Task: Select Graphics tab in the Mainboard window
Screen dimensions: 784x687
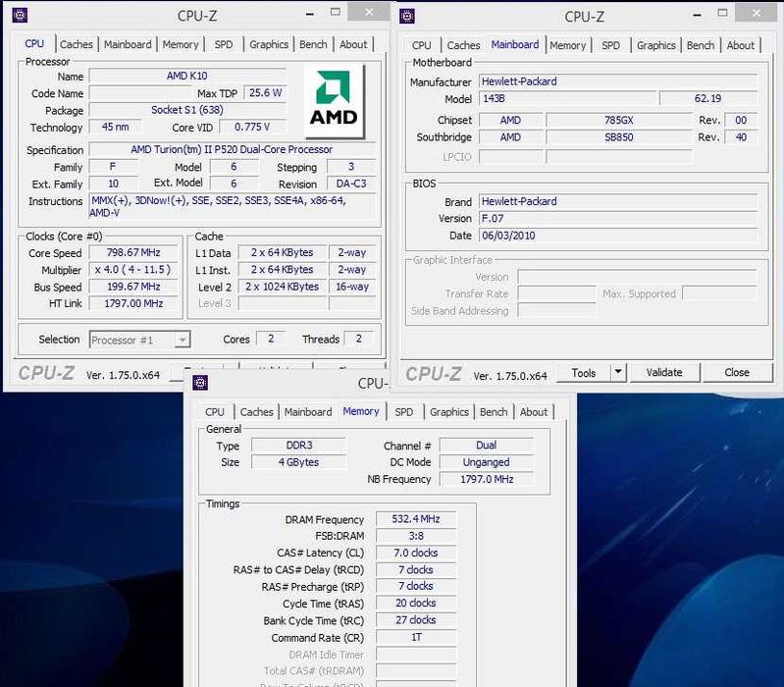Action: click(656, 45)
